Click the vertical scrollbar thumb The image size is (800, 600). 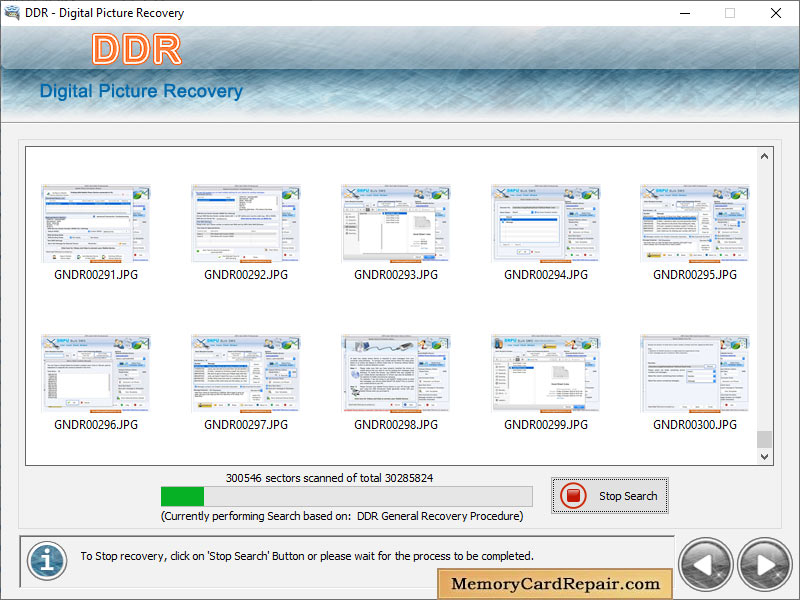click(764, 439)
